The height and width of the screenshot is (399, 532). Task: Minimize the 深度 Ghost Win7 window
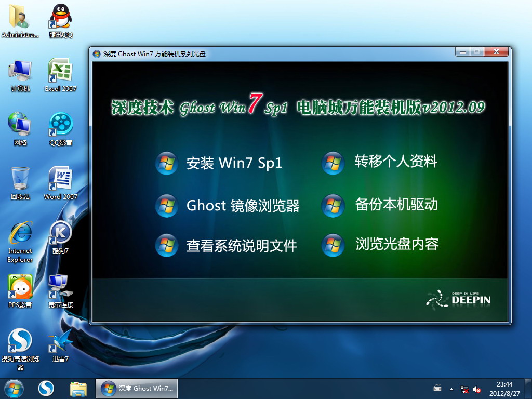[x=462, y=52]
